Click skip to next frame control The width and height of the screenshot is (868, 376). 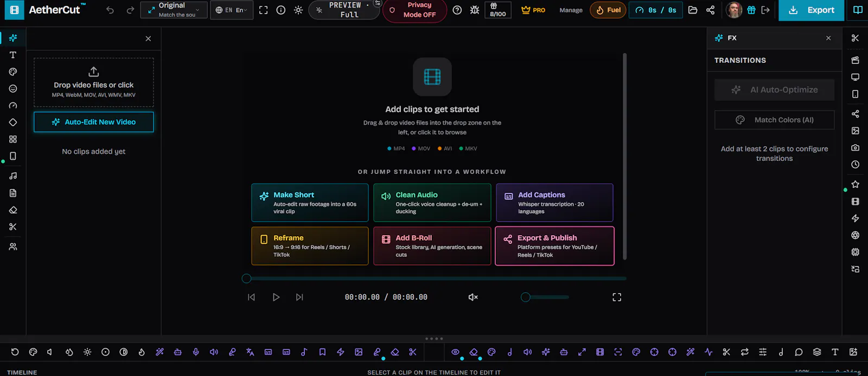[299, 297]
